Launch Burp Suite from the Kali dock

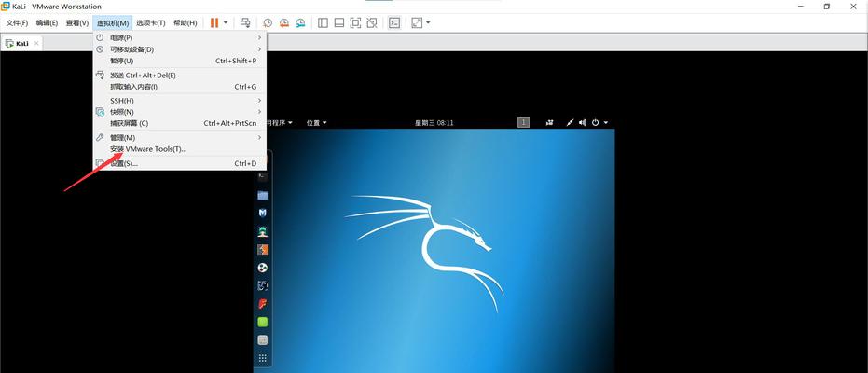tap(262, 250)
